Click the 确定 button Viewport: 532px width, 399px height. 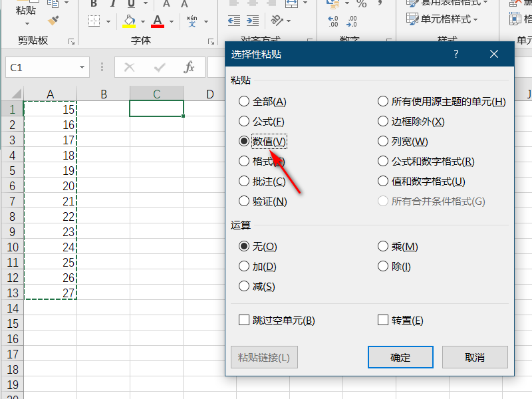coord(400,357)
